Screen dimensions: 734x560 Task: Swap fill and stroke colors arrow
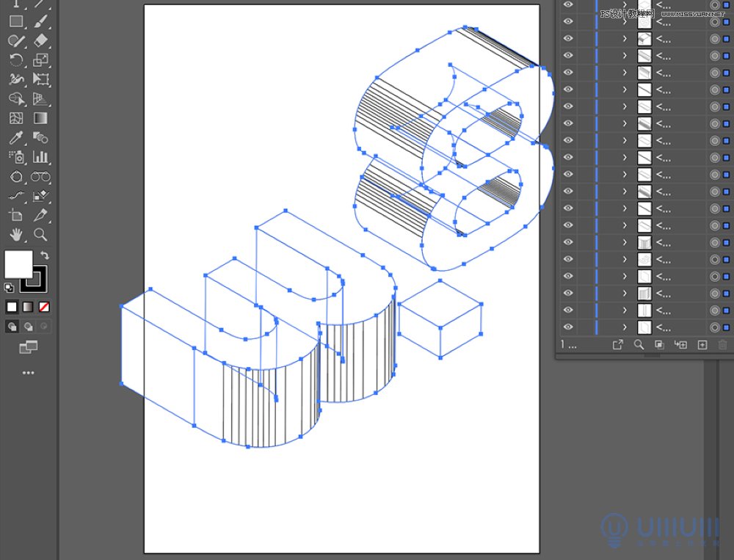pos(45,255)
